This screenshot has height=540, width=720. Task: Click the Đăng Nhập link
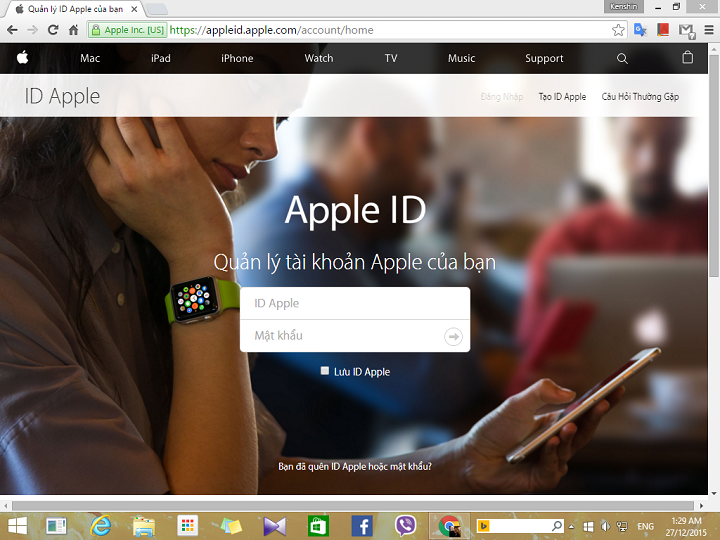[501, 96]
